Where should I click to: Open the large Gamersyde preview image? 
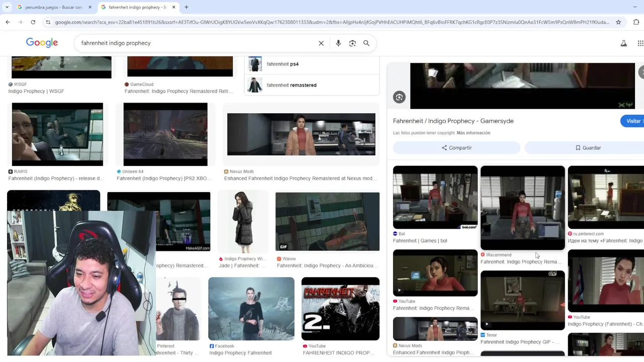522,85
